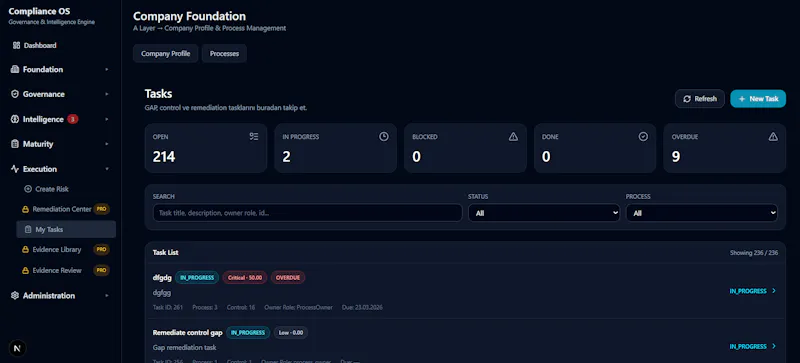Click IN_PROGRESS link on Remediate control gap row

coord(748,346)
